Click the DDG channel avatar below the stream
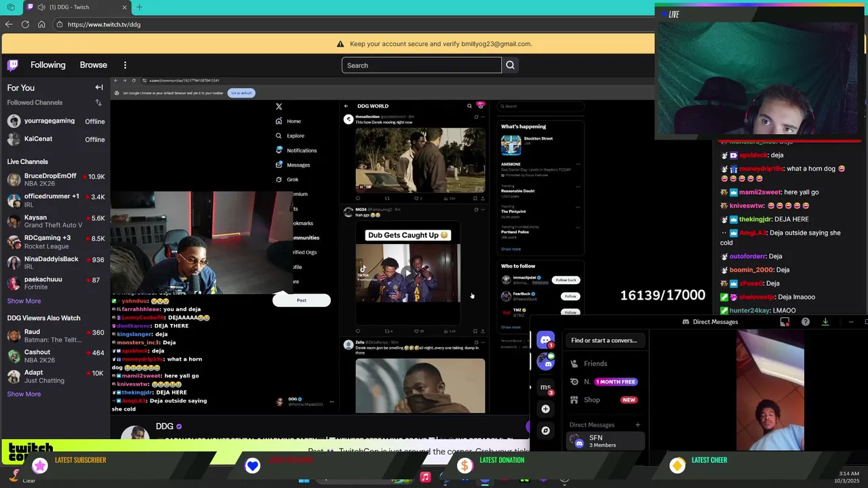This screenshot has width=868, height=488. click(x=135, y=434)
